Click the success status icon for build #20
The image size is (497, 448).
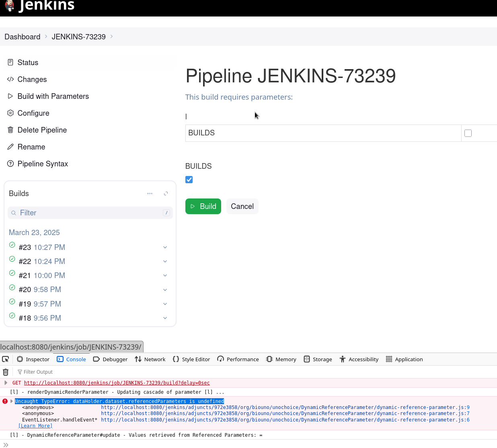(12, 287)
